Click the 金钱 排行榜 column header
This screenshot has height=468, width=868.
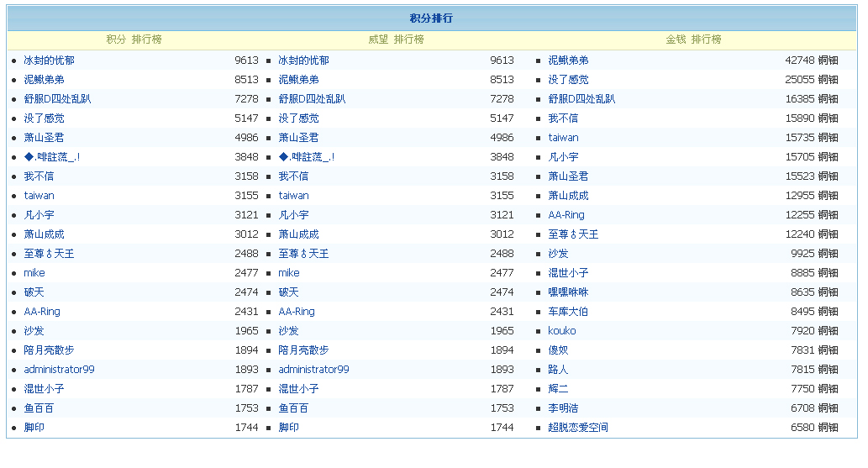693,39
